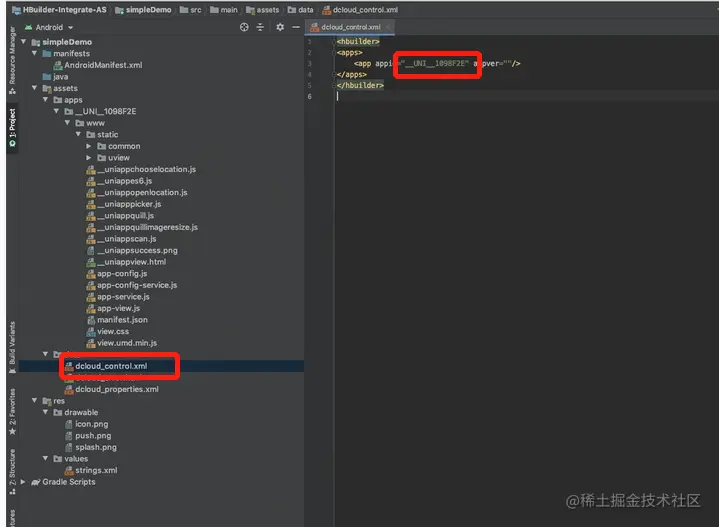Hide the project panel with minus icon
This screenshot has width=719, height=527.
click(x=296, y=27)
